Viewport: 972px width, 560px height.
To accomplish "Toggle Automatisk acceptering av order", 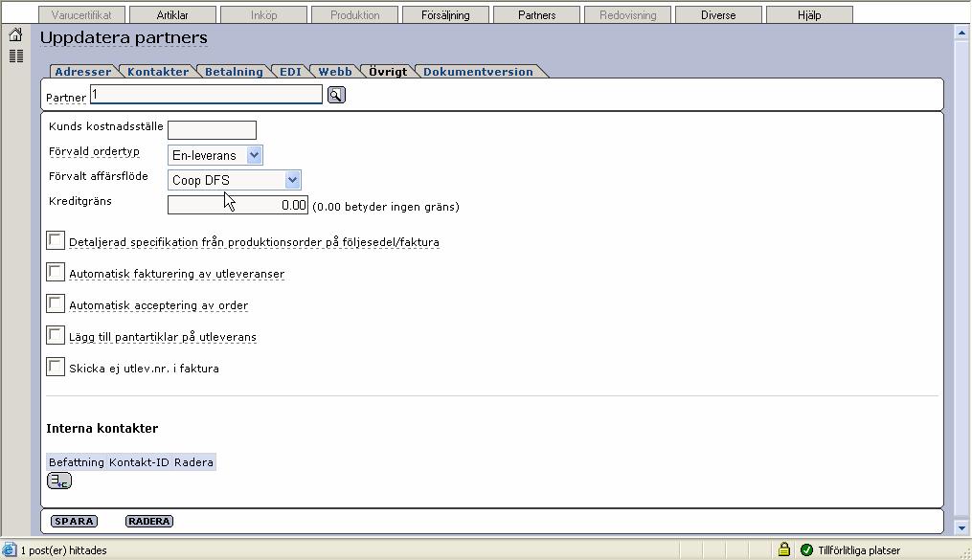I will tap(56, 303).
